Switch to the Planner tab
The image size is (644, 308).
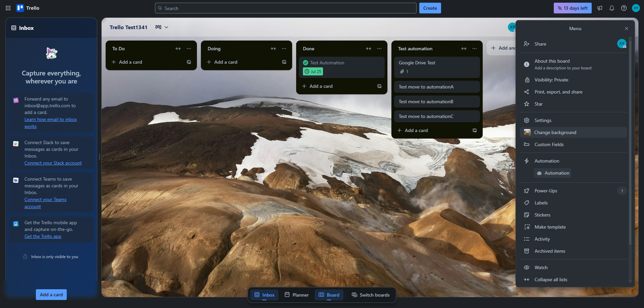[297, 295]
